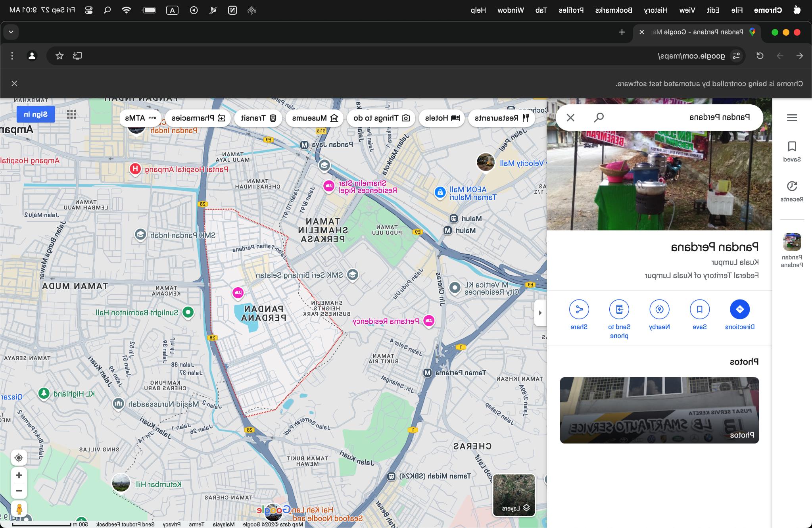Select the Taman Pertama metro station icon
This screenshot has height=528, width=812.
tap(428, 373)
